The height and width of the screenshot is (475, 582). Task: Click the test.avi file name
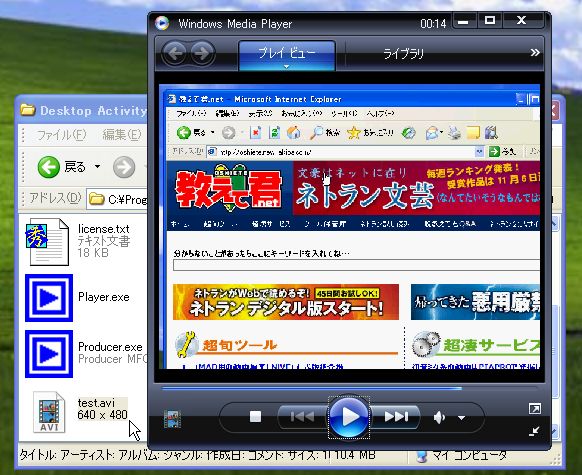[96, 403]
